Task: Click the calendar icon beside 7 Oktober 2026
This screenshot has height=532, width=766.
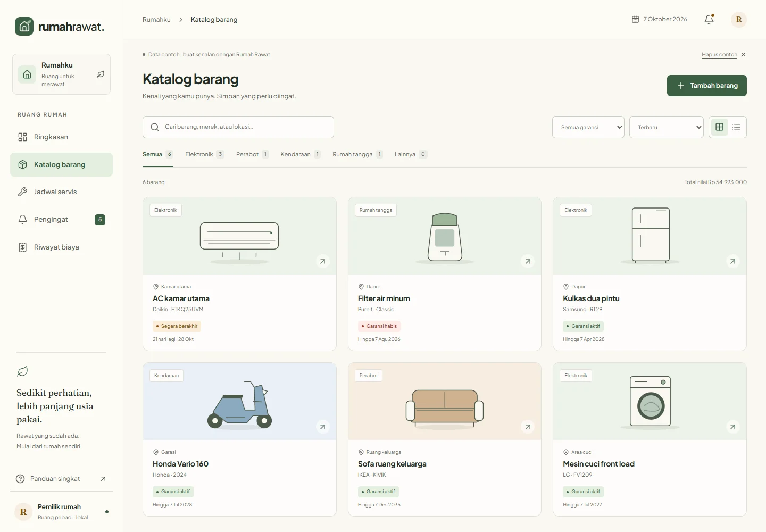Action: point(635,19)
